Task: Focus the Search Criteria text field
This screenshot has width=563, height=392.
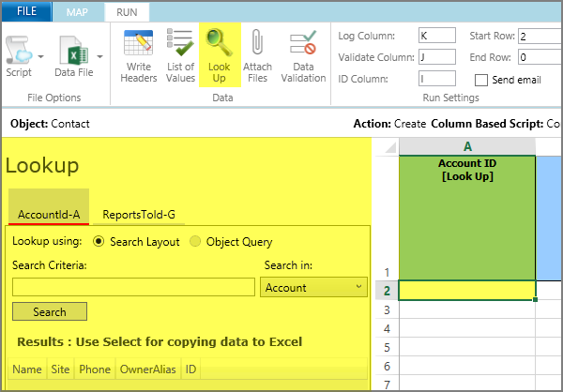Action: [x=133, y=287]
